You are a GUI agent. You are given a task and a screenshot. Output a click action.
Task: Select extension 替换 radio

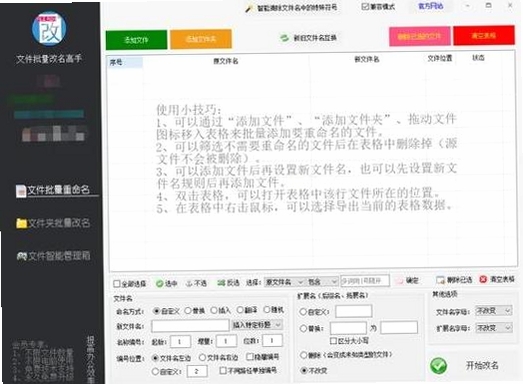coord(303,329)
